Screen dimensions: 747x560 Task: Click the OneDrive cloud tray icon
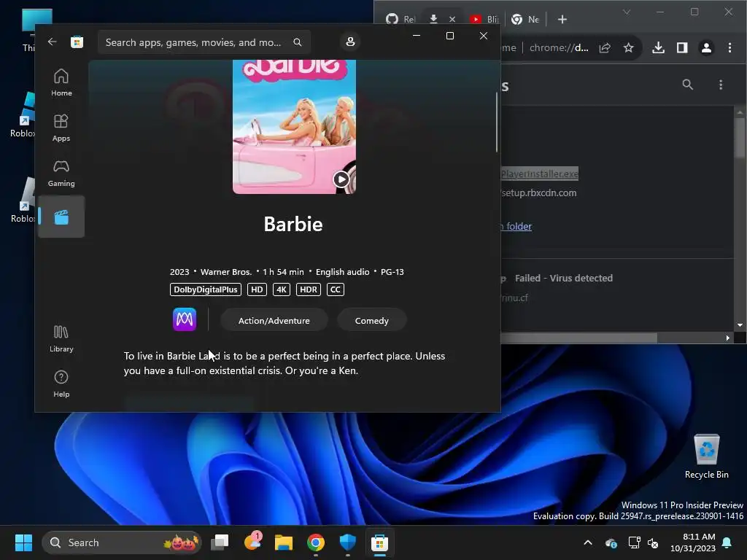611,542
